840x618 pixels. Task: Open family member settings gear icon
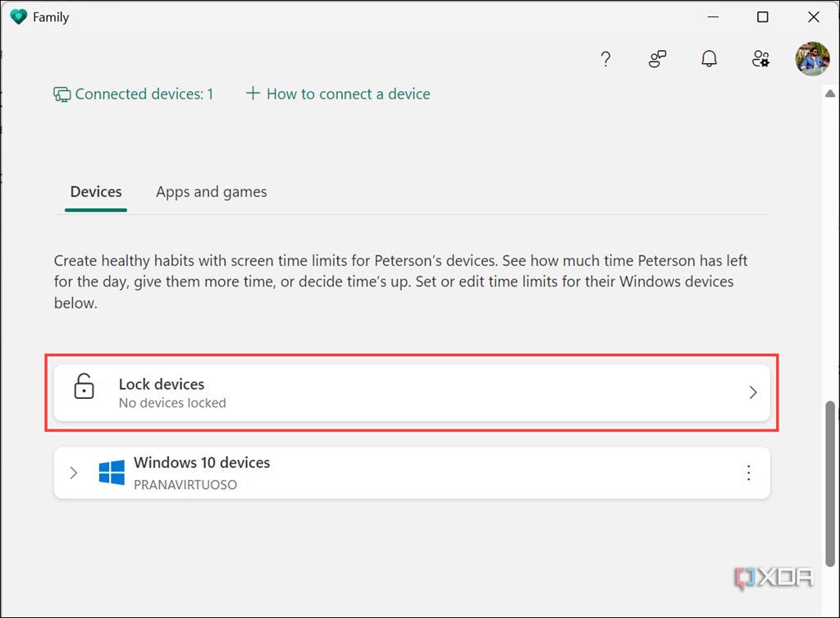click(x=760, y=59)
